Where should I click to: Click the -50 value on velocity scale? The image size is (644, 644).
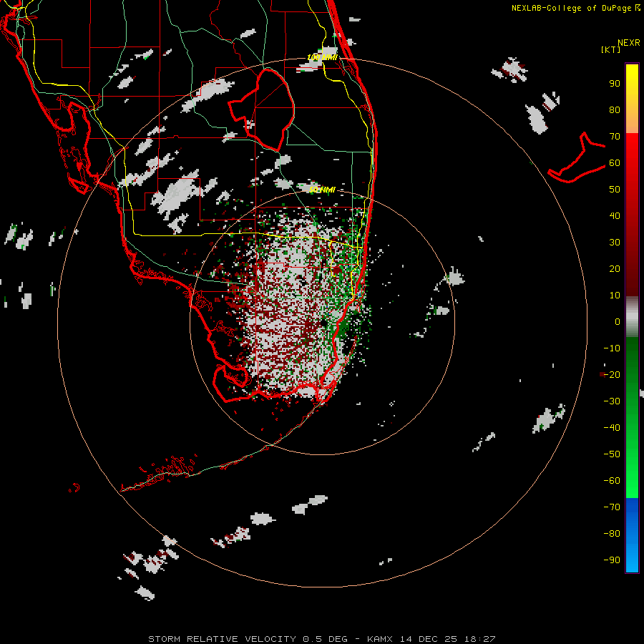point(612,454)
